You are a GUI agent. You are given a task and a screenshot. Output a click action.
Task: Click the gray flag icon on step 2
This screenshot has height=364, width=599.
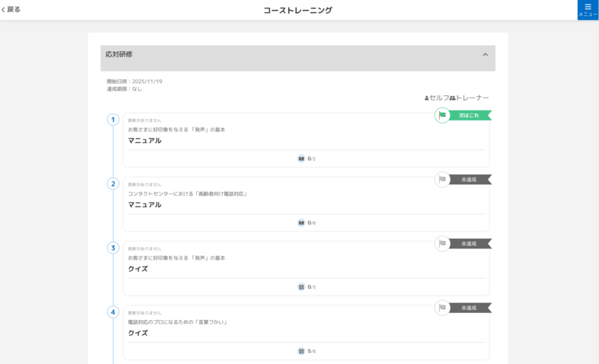[x=442, y=179]
